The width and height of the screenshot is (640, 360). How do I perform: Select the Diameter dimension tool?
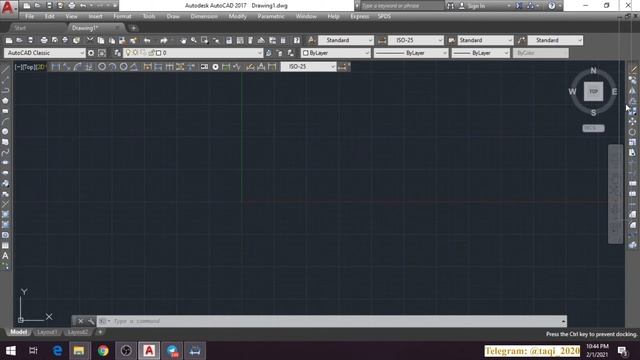coord(123,67)
